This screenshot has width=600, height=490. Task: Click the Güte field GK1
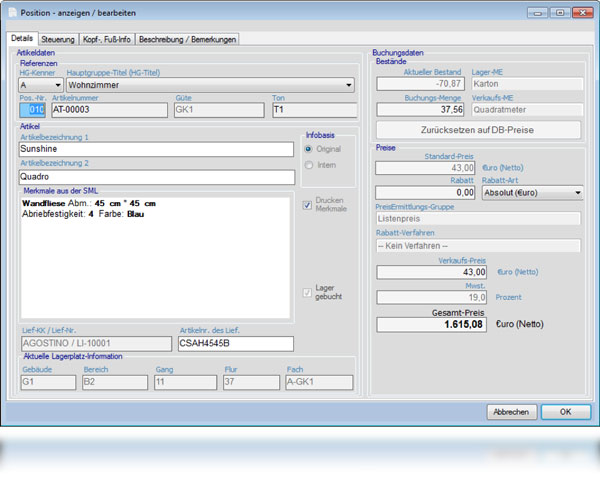219,110
